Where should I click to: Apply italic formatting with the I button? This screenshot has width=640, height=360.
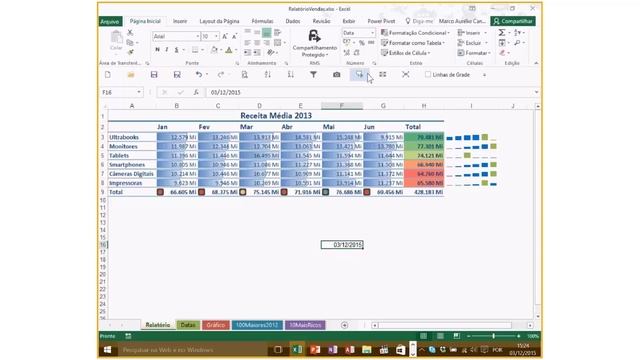coord(167,50)
